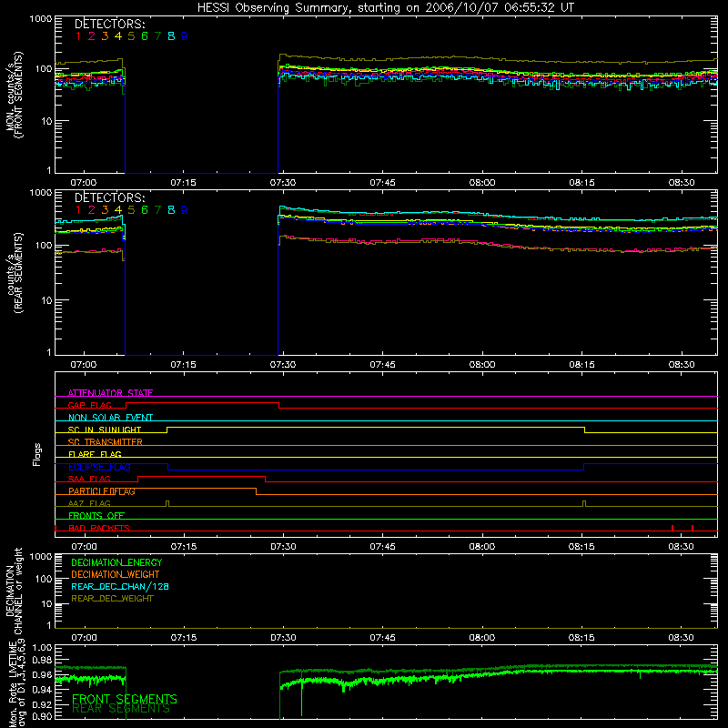The width and height of the screenshot is (728, 728).
Task: Click AAZ flag pulse near 08:15
Action: click(x=584, y=503)
